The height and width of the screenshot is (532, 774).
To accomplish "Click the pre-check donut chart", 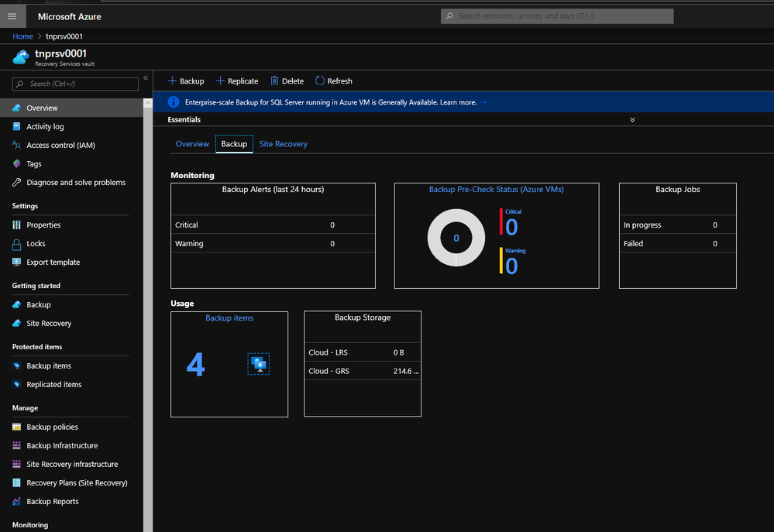I will [456, 238].
